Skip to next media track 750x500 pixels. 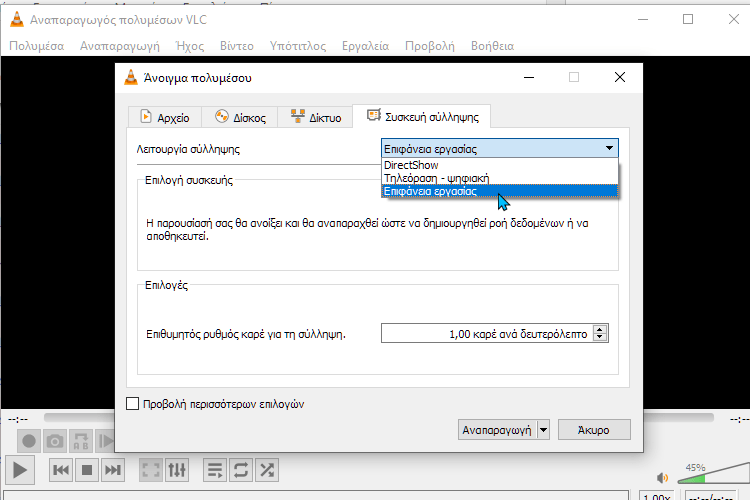(113, 470)
